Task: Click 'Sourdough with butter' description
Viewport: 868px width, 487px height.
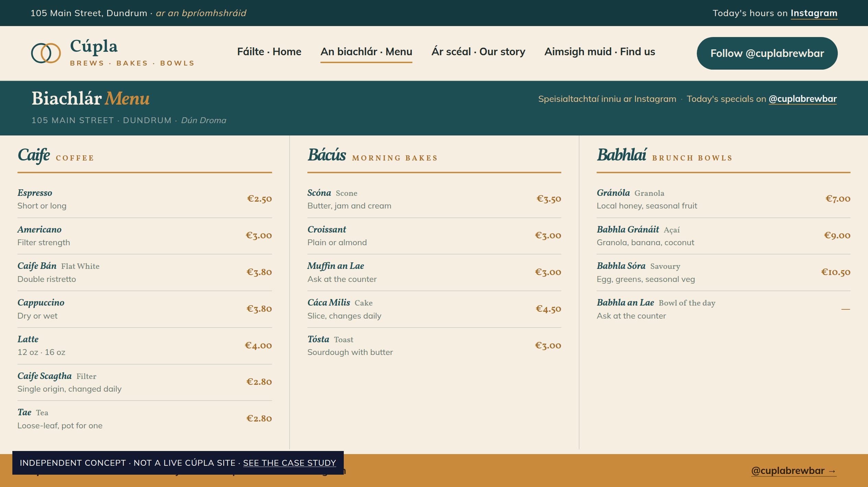Action: click(350, 352)
